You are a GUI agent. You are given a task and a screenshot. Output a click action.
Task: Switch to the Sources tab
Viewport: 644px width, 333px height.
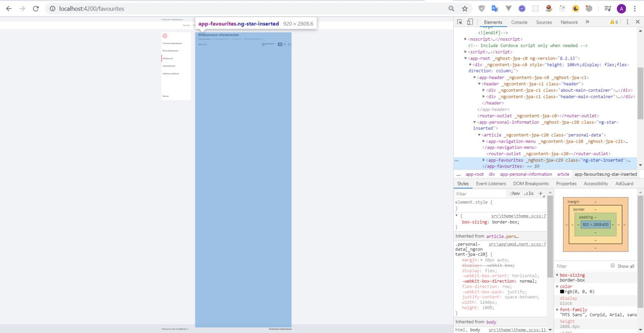(x=544, y=22)
